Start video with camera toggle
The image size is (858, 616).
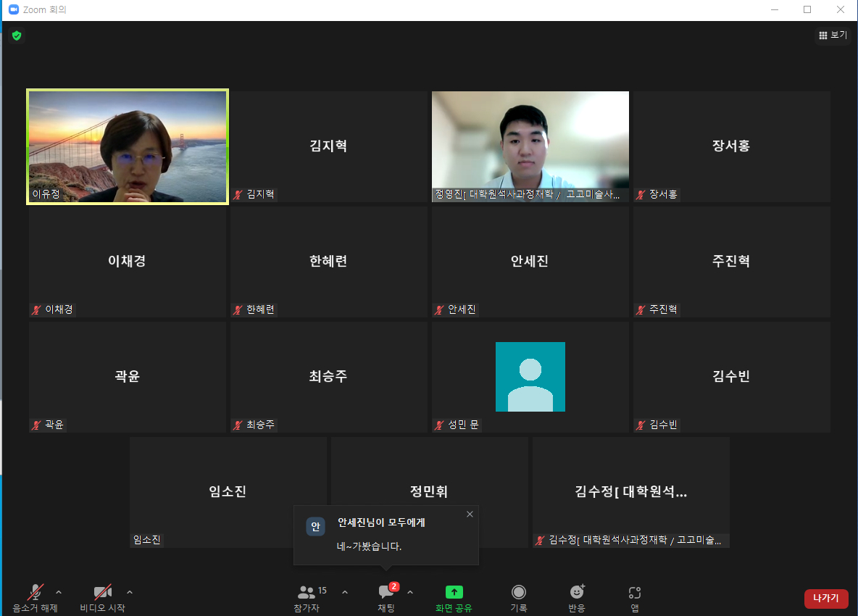pos(102,592)
